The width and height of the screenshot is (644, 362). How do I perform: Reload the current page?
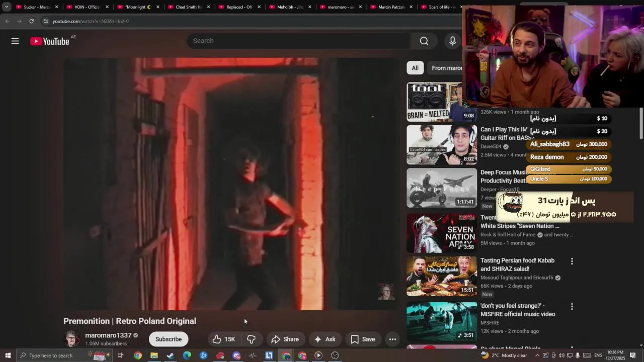coord(31,21)
